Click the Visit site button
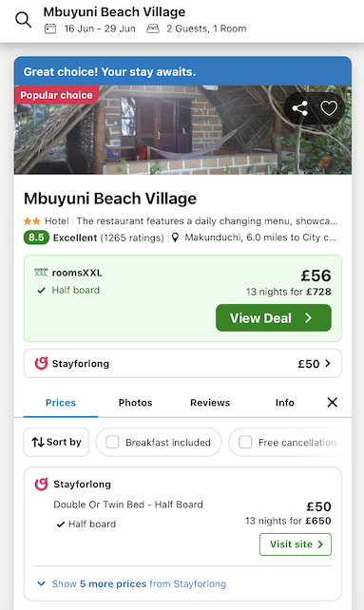 (x=296, y=544)
